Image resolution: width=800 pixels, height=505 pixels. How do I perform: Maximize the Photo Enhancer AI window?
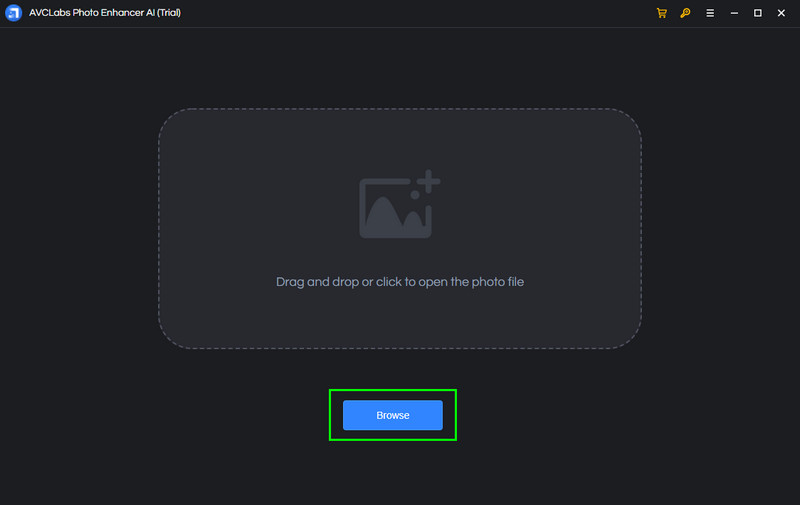tap(757, 13)
